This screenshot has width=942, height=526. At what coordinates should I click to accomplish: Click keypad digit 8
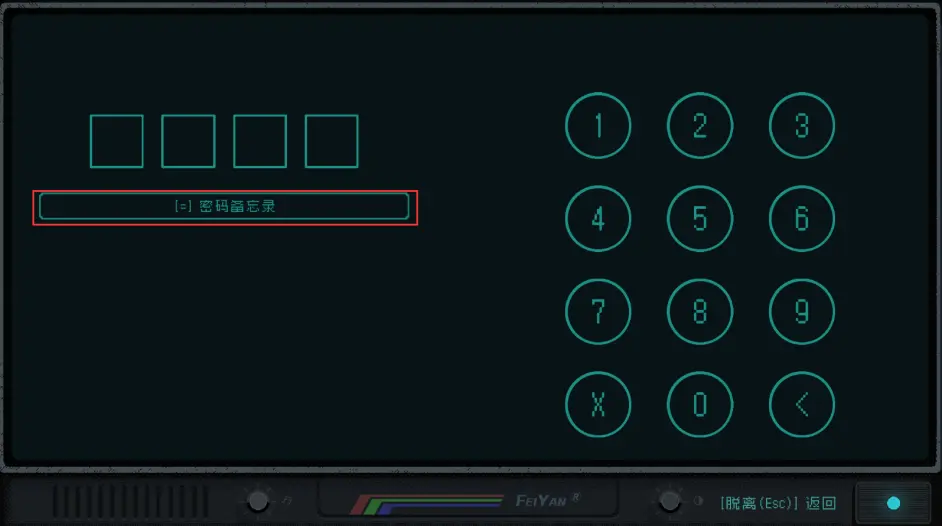pyautogui.click(x=700, y=312)
